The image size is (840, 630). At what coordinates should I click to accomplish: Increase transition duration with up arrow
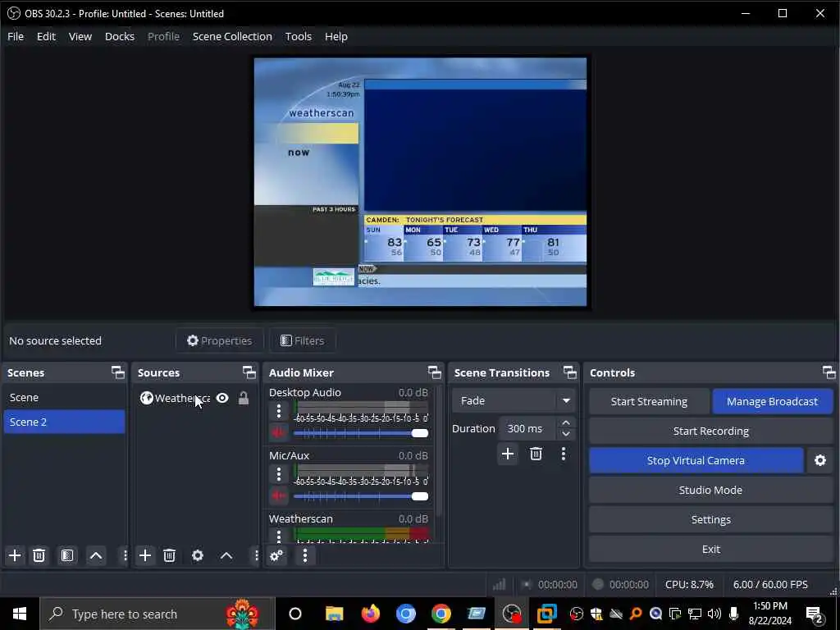point(566,423)
